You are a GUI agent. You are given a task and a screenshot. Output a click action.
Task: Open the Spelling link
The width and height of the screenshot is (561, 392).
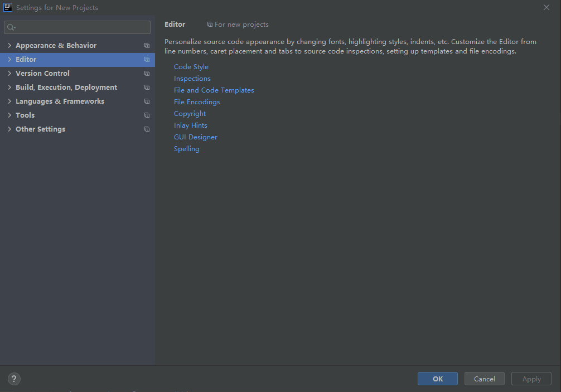click(186, 149)
